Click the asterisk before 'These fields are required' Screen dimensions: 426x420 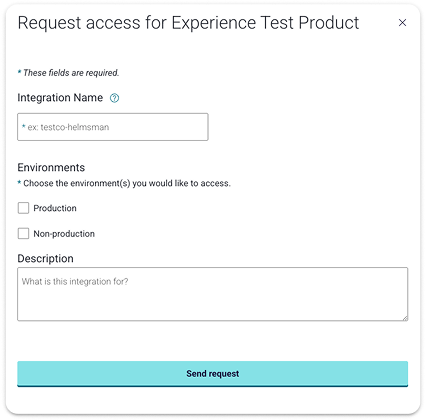tap(19, 72)
